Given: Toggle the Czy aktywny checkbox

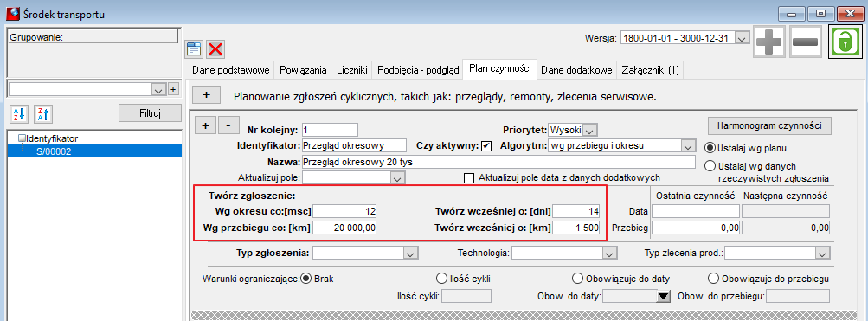Looking at the screenshot, I should pos(486,146).
